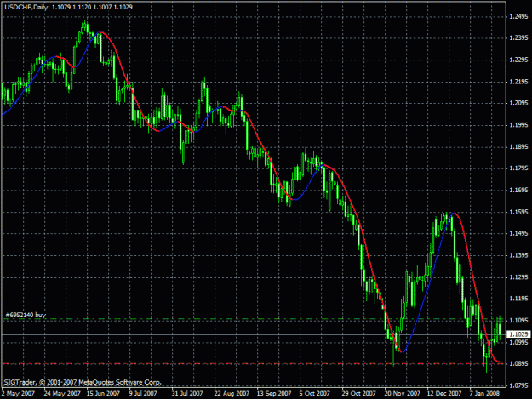Viewport: 532px width, 399px height.
Task: Click the 2 May 2007 date label
Action: [x=18, y=393]
